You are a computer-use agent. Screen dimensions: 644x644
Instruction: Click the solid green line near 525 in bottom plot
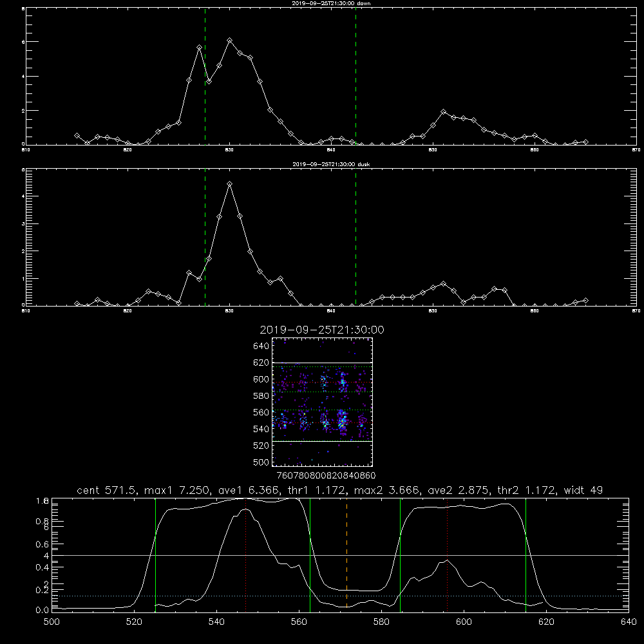tap(155, 554)
